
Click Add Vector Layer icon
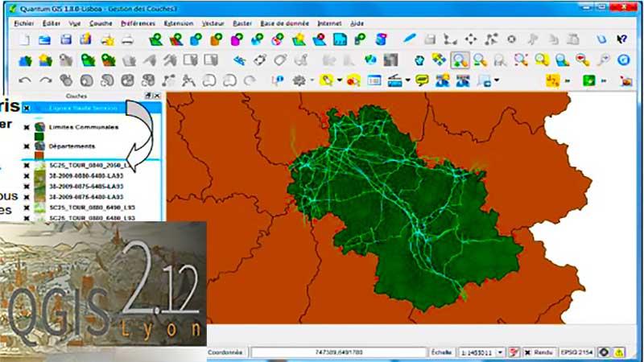coord(155,39)
